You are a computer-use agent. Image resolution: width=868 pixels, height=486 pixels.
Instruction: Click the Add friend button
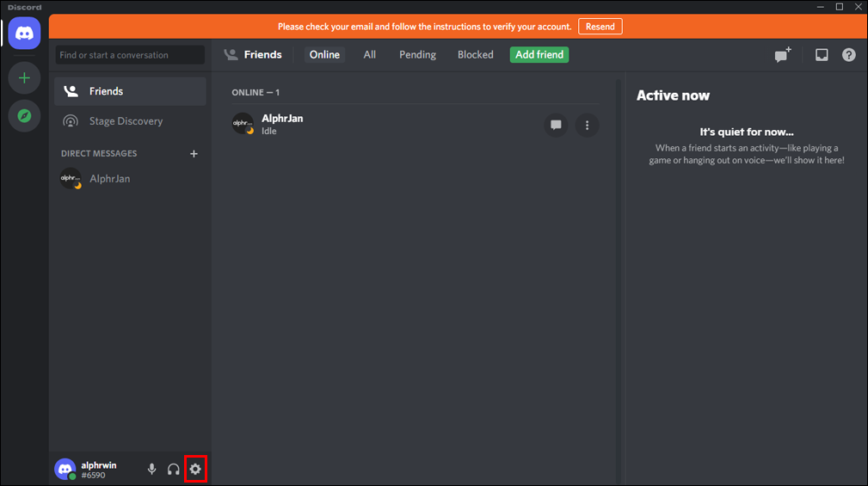539,55
